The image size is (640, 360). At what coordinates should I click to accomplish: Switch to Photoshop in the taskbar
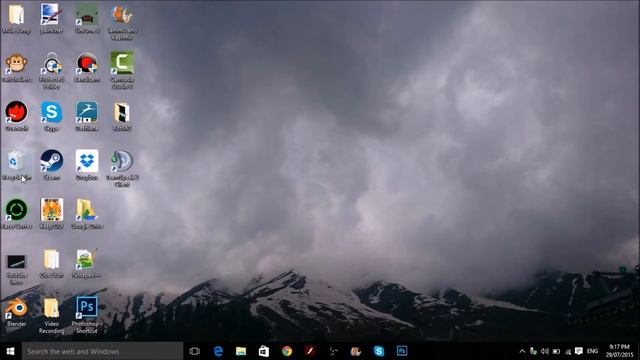point(402,351)
